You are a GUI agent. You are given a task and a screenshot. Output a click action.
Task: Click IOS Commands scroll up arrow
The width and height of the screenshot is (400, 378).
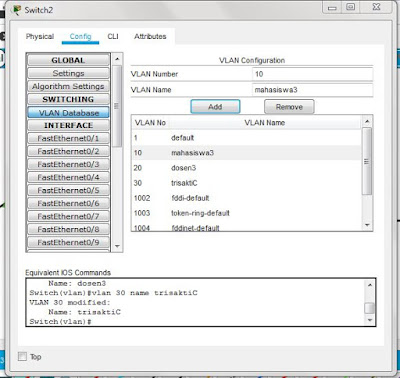coord(369,285)
